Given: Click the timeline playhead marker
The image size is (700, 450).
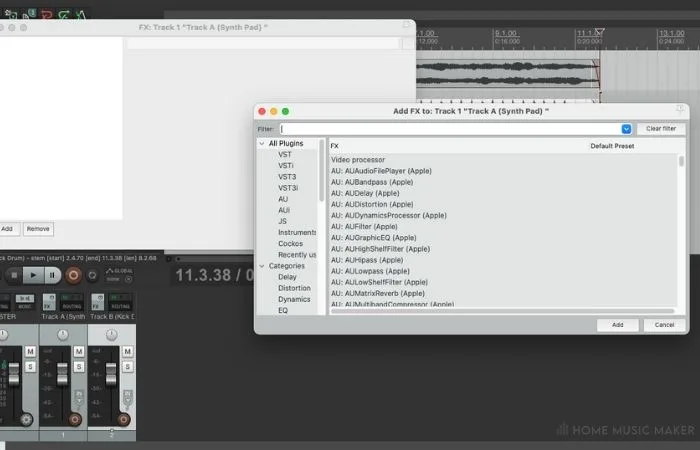Looking at the screenshot, I should (x=600, y=32).
